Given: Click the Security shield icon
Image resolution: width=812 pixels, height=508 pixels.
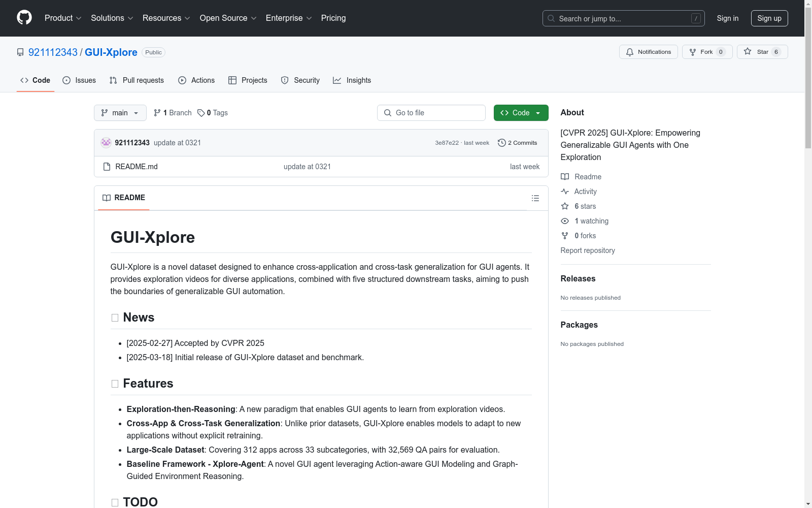Looking at the screenshot, I should point(285,80).
